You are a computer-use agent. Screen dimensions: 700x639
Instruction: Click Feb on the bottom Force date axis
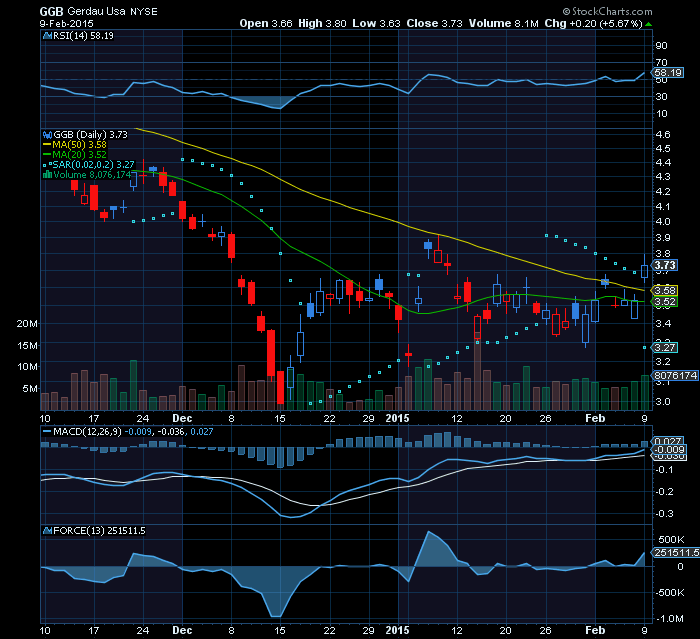[595, 631]
